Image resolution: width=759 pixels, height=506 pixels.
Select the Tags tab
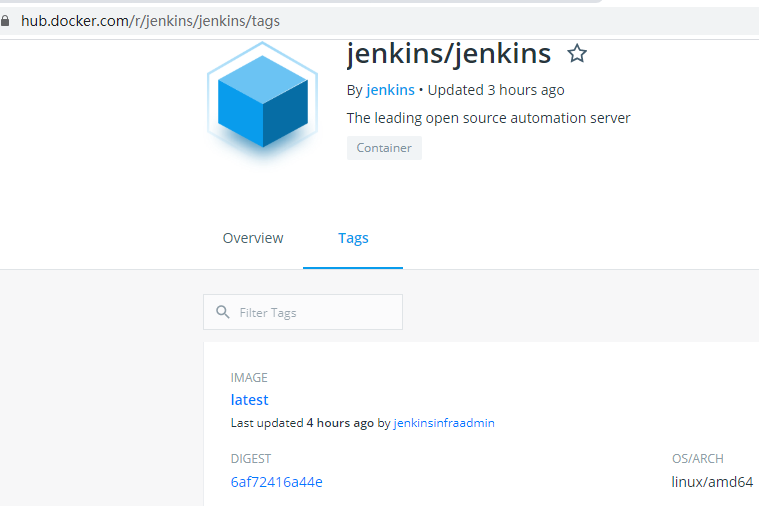click(353, 238)
